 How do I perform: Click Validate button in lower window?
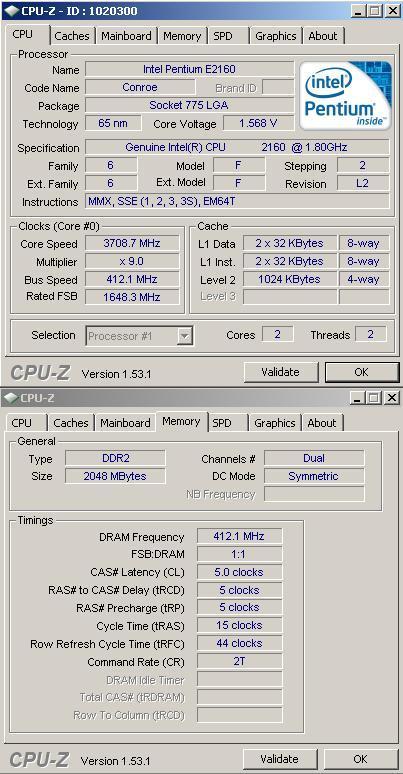[280, 759]
